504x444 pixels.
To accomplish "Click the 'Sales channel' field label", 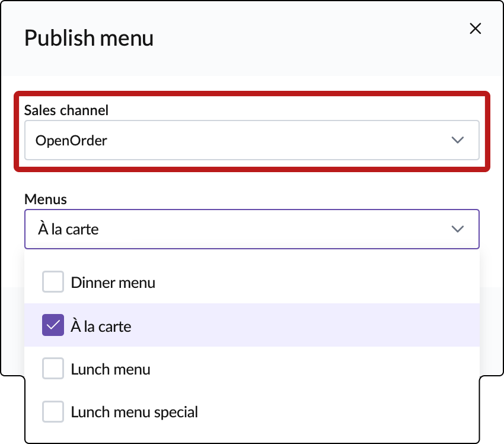I will click(x=66, y=110).
